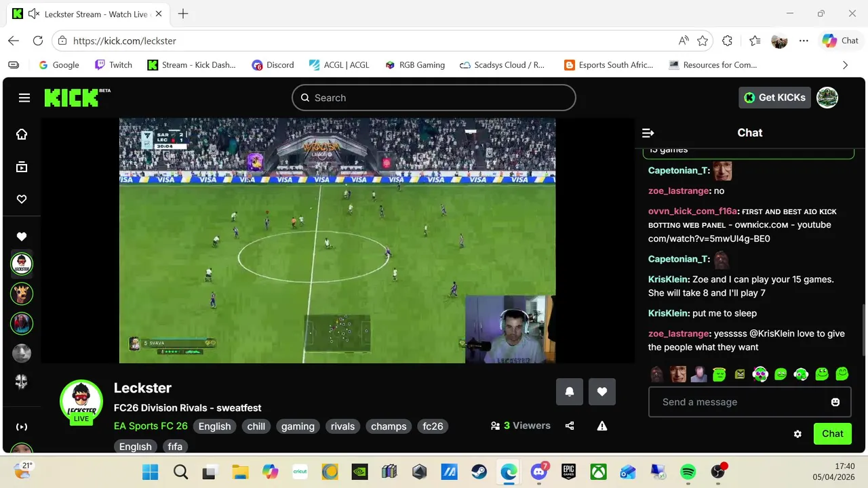
Task: Open the Discord bookmark
Action: (x=273, y=65)
